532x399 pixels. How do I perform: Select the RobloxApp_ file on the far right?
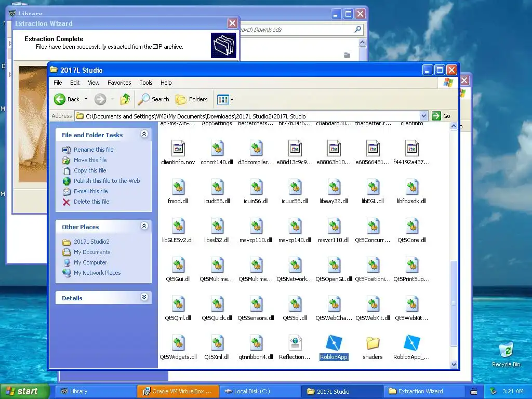point(411,343)
